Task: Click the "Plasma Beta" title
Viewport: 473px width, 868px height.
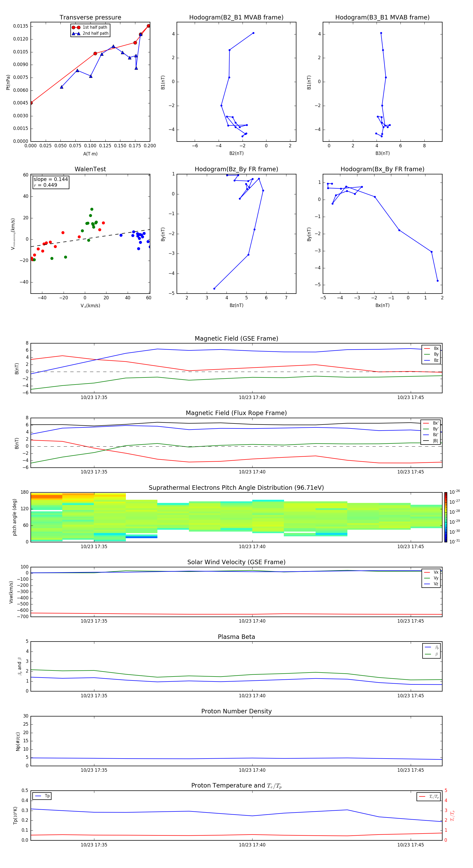Action: point(236,637)
